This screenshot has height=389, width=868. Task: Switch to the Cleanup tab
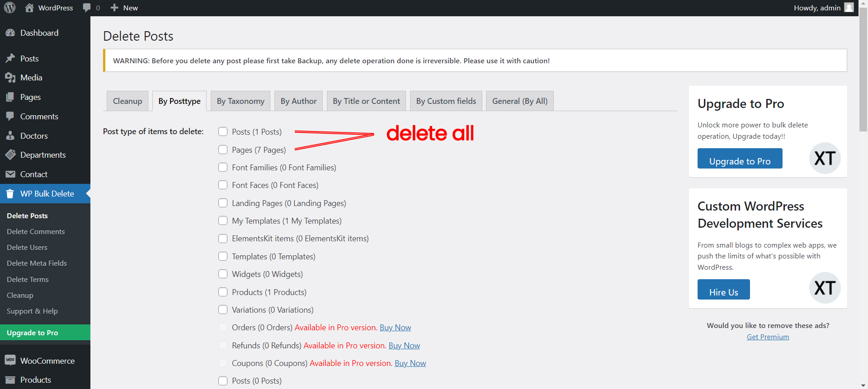[127, 101]
